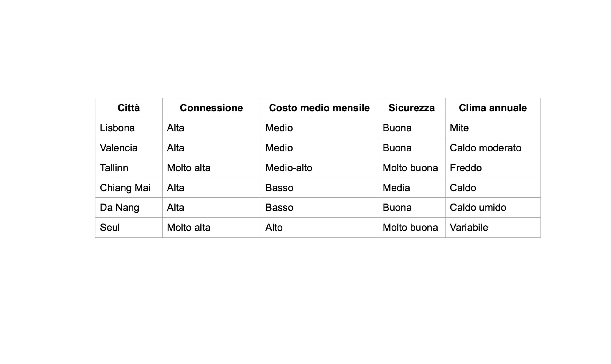The image size is (611, 364).
Task: Click the Clima annuale header cell
Action: 493,108
